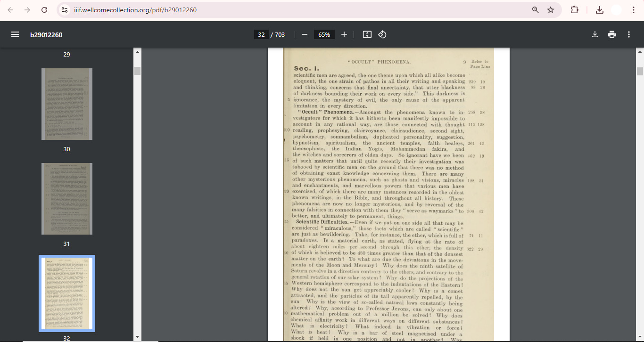Open the browser profile avatar
The width and height of the screenshot is (644, 342).
click(x=616, y=10)
